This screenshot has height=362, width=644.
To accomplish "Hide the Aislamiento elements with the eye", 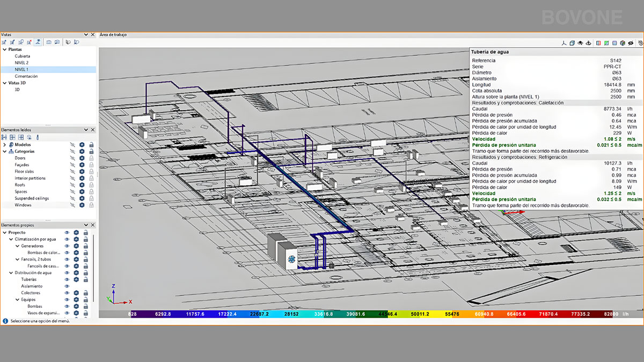I will point(68,286).
